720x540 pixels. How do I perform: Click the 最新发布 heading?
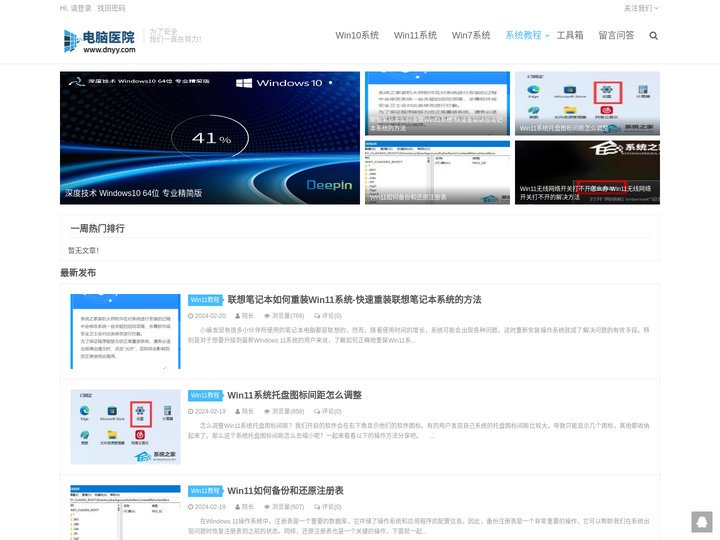[78, 273]
